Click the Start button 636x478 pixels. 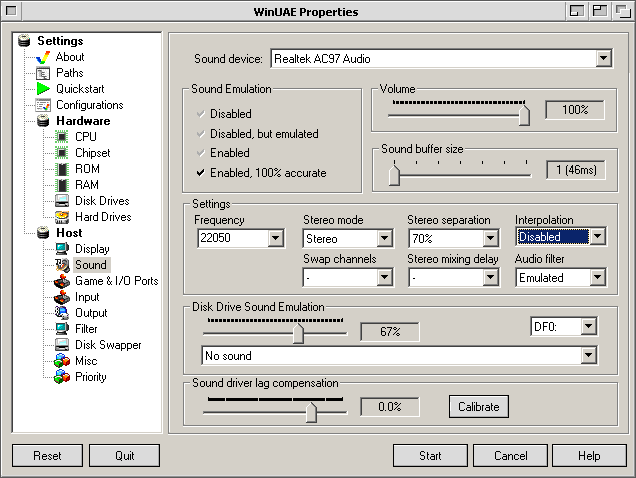[x=430, y=456]
